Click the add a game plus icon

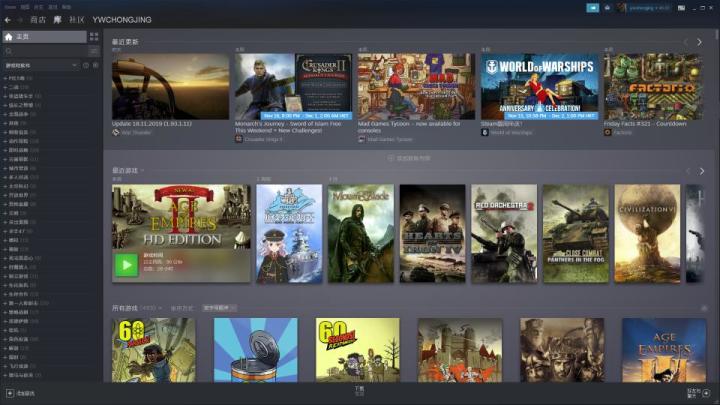(10, 394)
